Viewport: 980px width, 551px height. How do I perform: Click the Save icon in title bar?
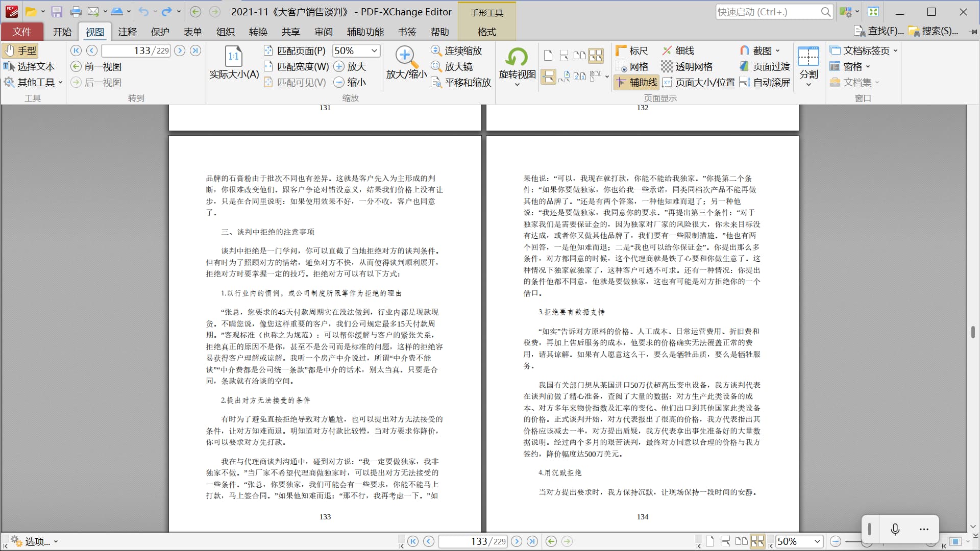57,12
